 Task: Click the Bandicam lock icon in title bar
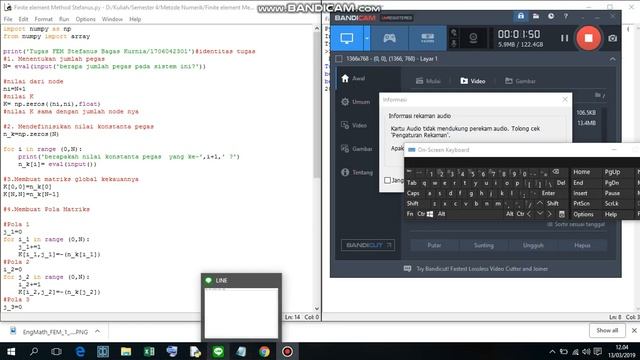click(521, 16)
